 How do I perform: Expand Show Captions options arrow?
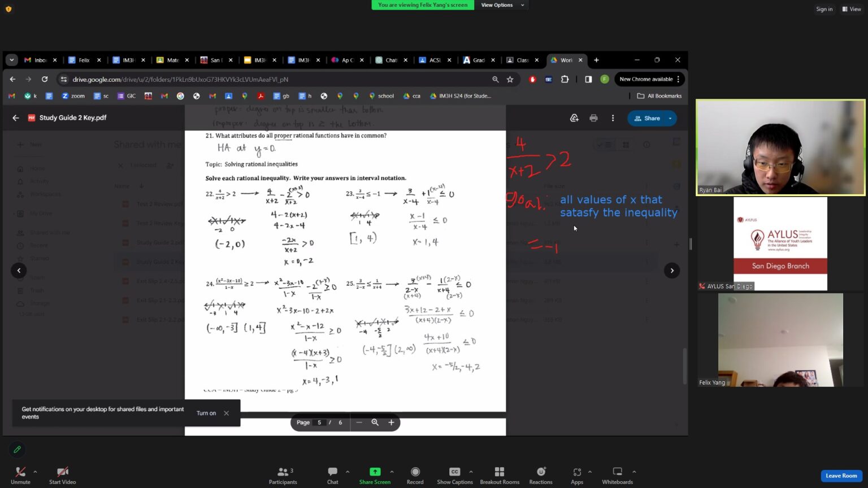(x=471, y=472)
